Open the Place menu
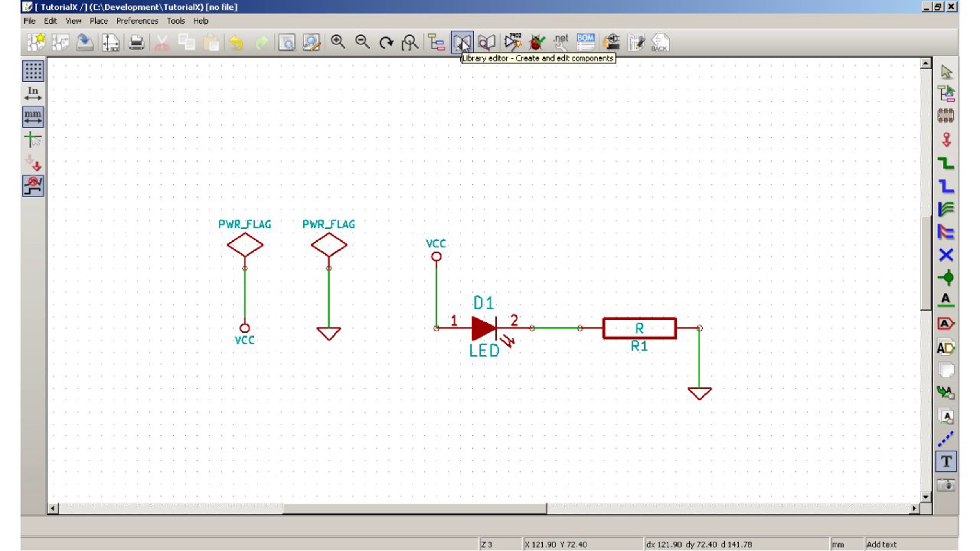The height and width of the screenshot is (551, 980). click(x=98, y=21)
